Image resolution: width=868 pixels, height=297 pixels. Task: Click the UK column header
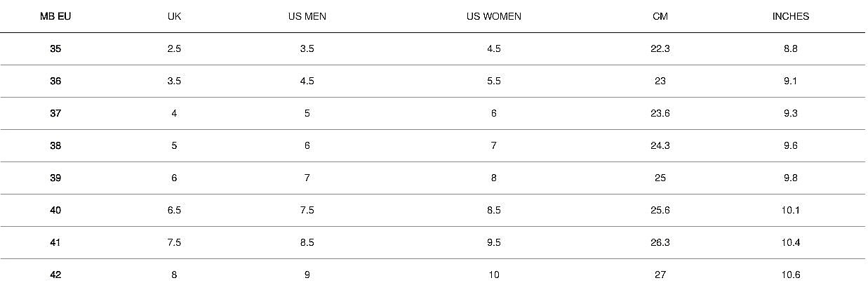point(174,17)
